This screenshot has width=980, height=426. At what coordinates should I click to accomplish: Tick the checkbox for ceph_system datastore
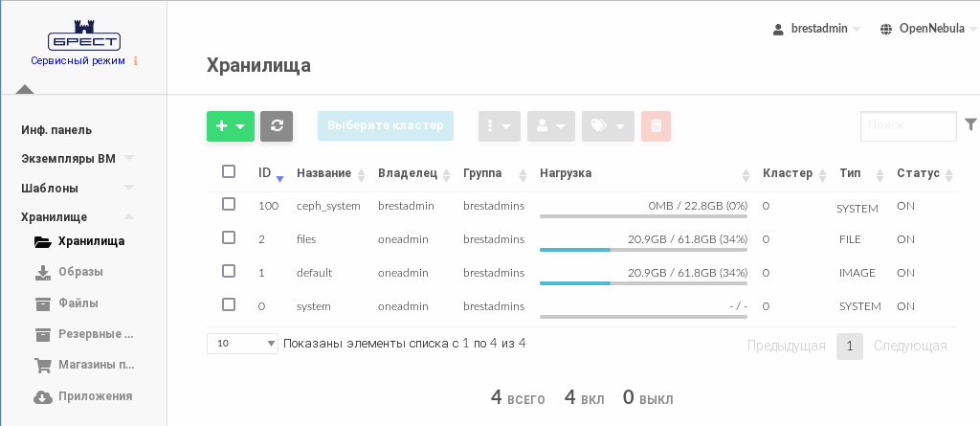(x=229, y=204)
